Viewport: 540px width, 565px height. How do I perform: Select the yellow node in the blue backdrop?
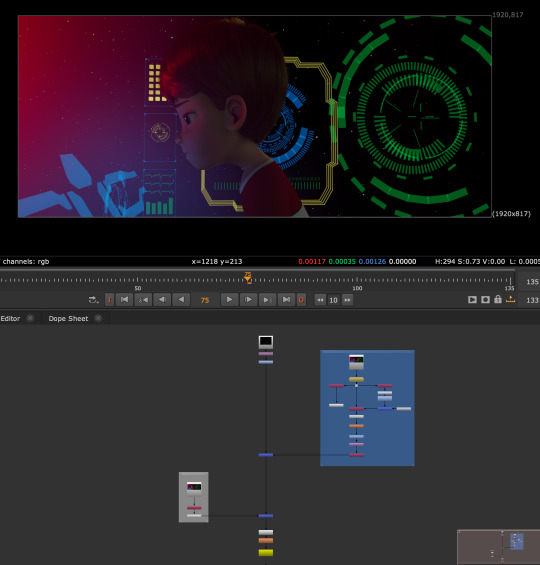[356, 379]
